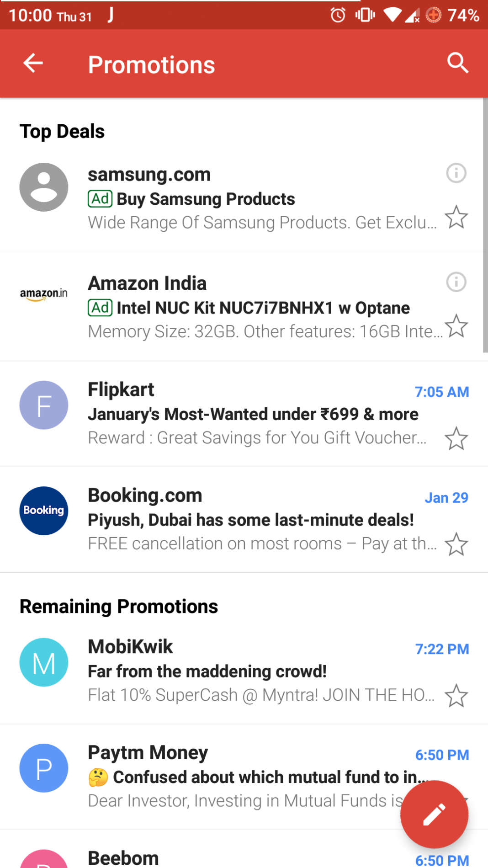This screenshot has height=868, width=488.
Task: Select the Paytm Money sender avatar
Action: click(x=44, y=768)
